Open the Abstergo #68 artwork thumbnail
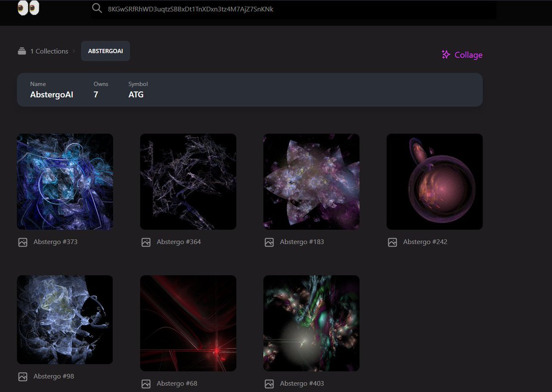Viewport: 552px width, 392px height. coord(188,323)
